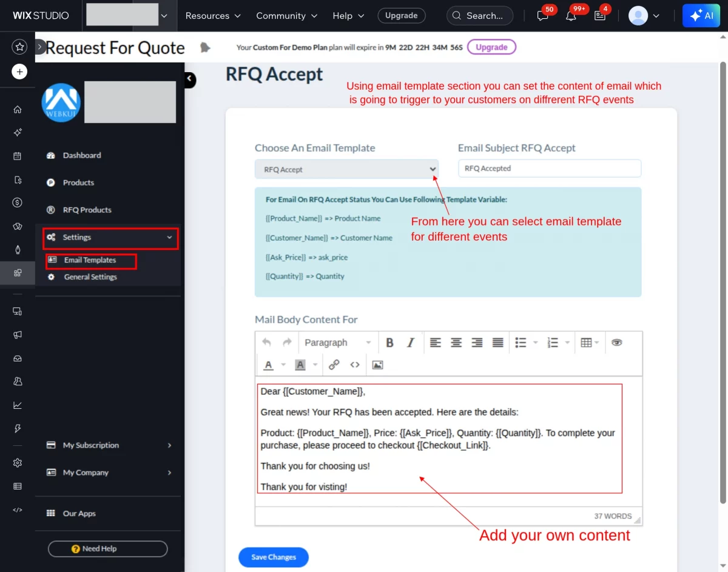Go to Dashboard in sidebar

pos(82,155)
